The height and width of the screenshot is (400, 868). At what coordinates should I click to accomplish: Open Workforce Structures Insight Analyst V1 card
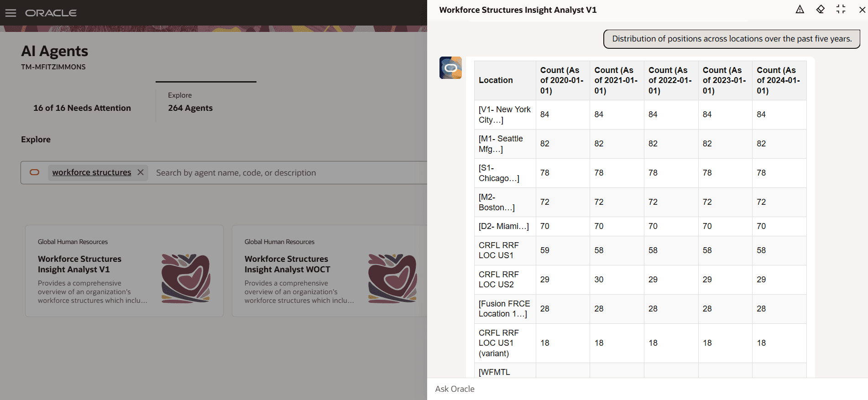(x=79, y=264)
